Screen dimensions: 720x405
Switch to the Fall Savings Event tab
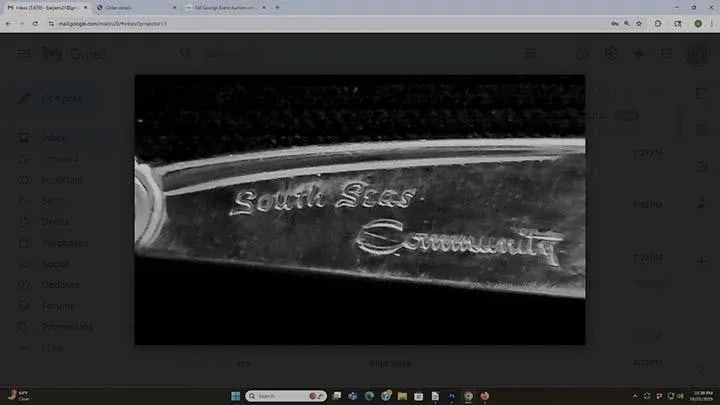click(x=225, y=7)
